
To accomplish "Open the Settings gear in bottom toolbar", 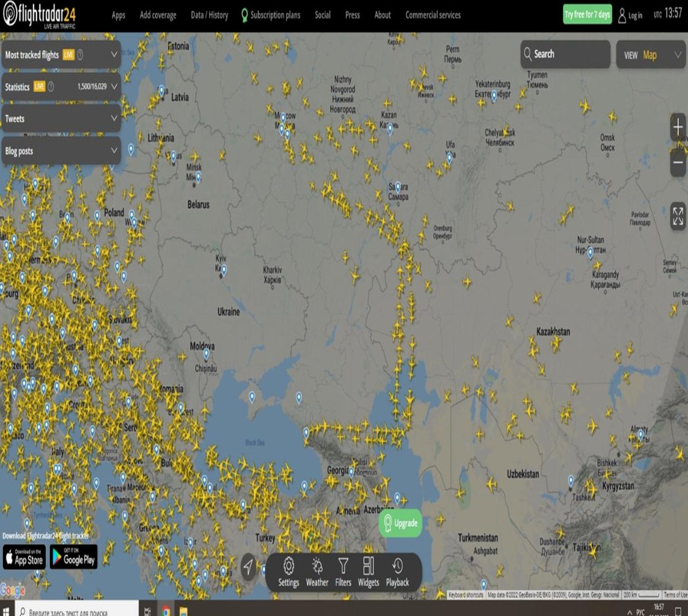I will click(x=289, y=571).
